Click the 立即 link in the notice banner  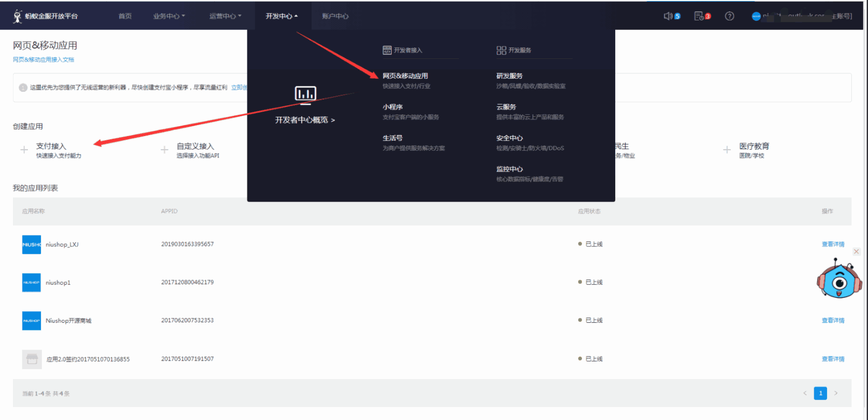(x=239, y=87)
